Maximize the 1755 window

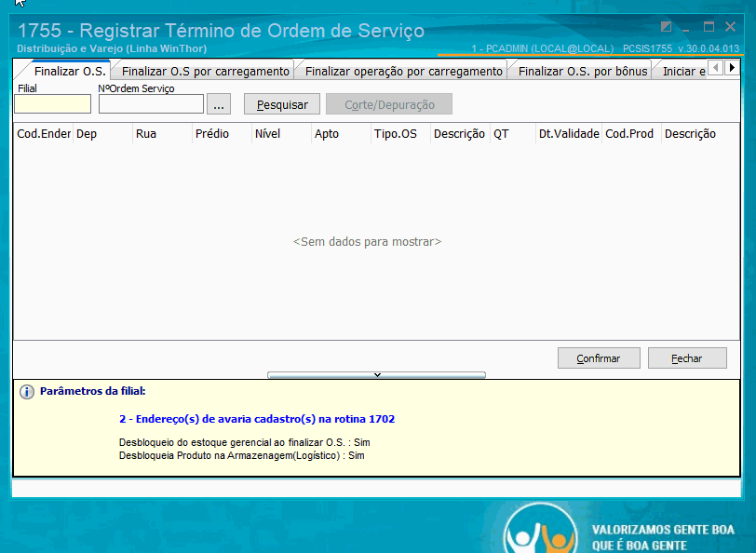click(x=709, y=27)
